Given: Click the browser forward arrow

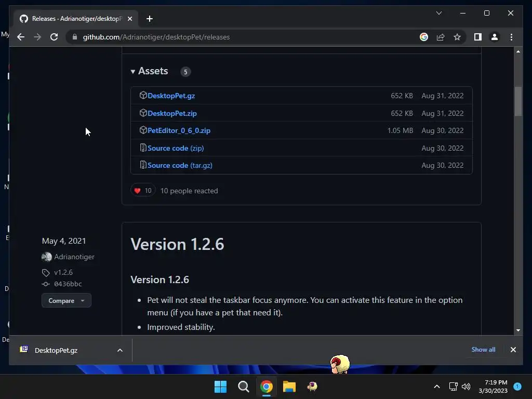Looking at the screenshot, I should (37, 37).
